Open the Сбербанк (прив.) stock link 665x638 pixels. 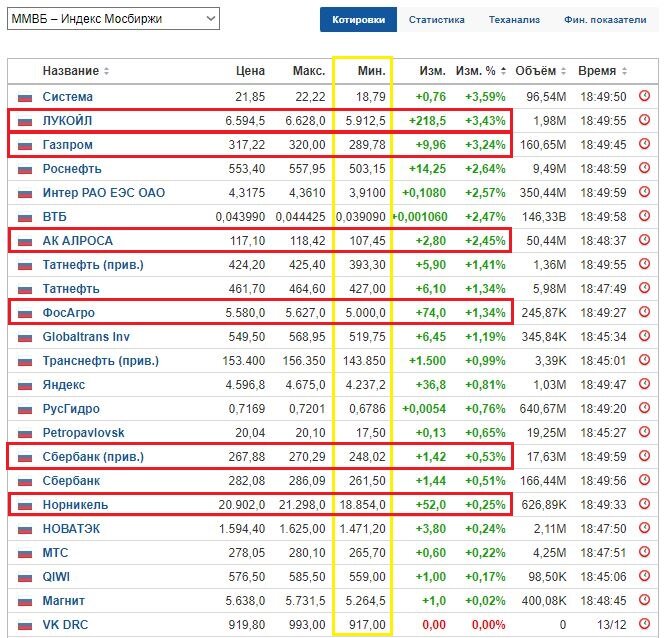pyautogui.click(x=93, y=457)
